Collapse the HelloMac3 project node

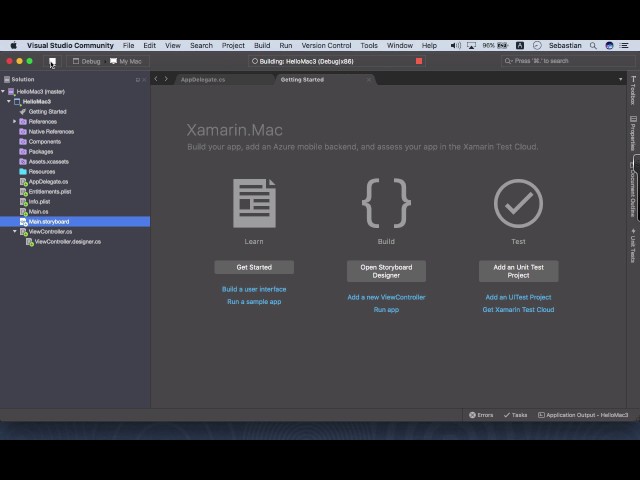[9, 101]
